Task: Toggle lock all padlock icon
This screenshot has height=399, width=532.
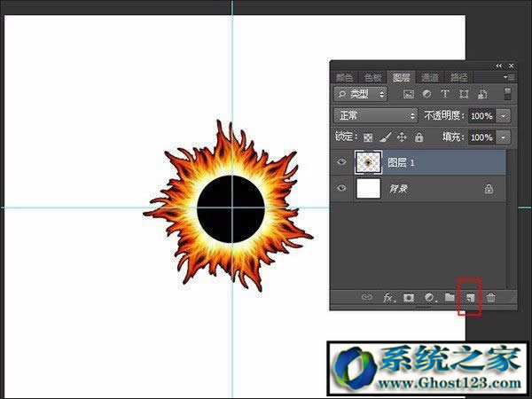Action: click(x=419, y=137)
